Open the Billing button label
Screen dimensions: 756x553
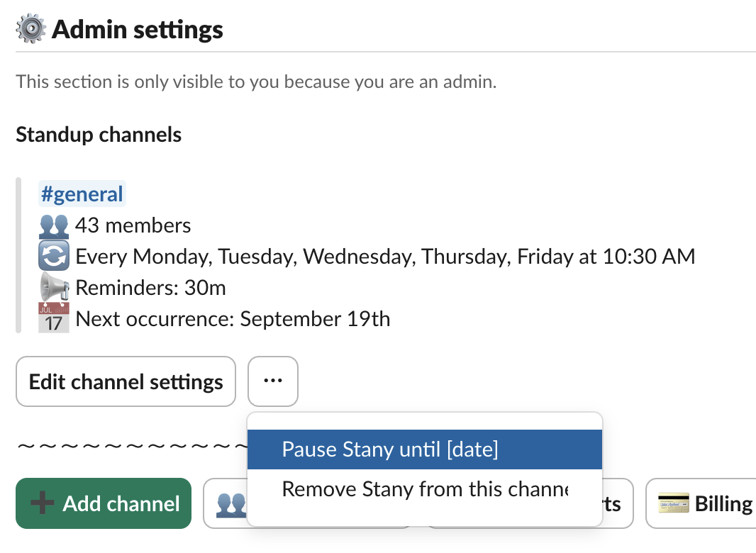[x=723, y=504]
